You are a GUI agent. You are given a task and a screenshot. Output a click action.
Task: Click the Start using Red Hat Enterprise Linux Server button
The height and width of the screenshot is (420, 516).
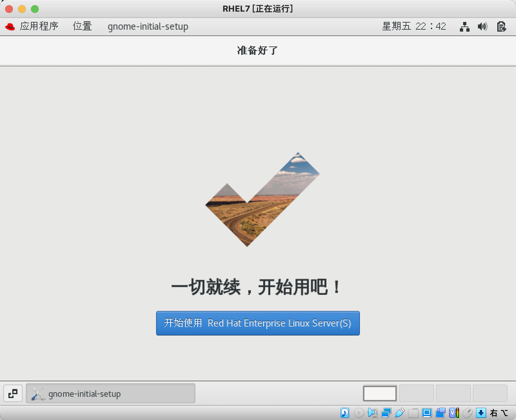[258, 323]
